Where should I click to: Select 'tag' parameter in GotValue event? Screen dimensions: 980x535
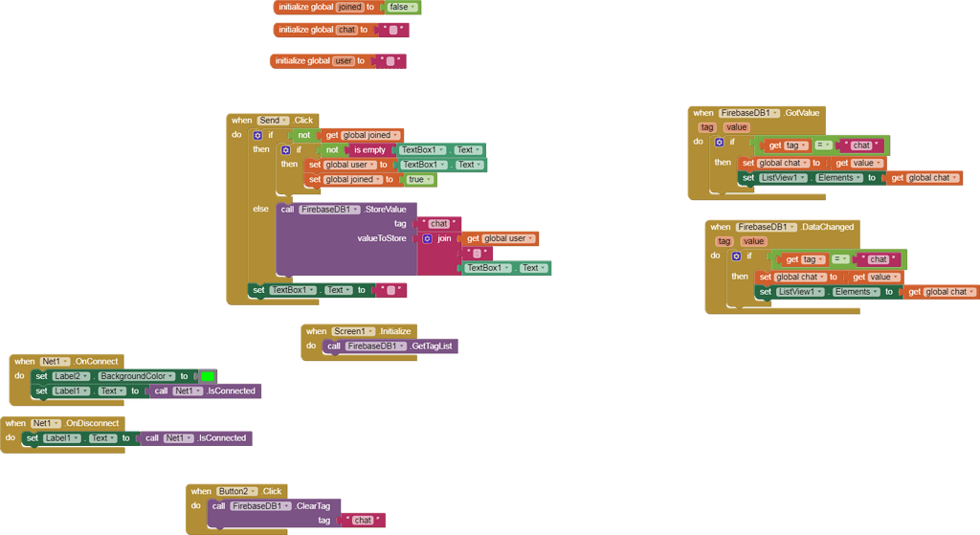pyautogui.click(x=707, y=127)
